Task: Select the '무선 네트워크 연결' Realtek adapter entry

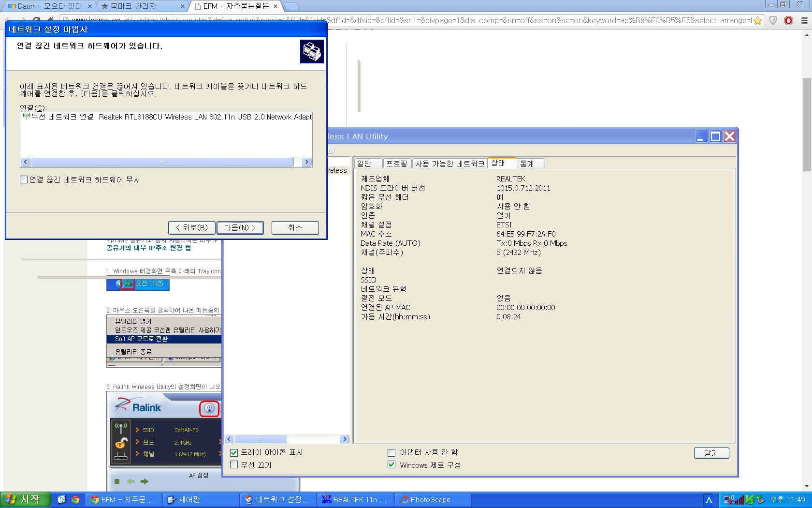Action: click(x=167, y=117)
